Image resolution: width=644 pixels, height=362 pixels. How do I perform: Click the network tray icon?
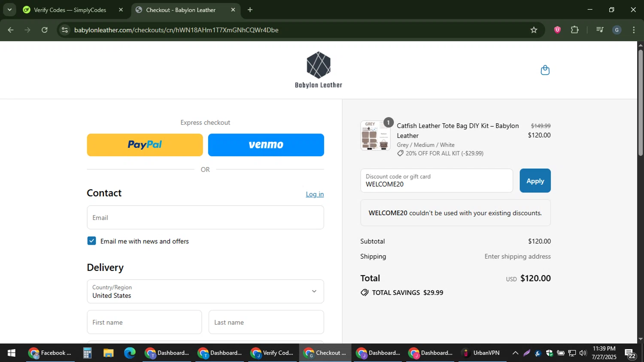pos(572,353)
